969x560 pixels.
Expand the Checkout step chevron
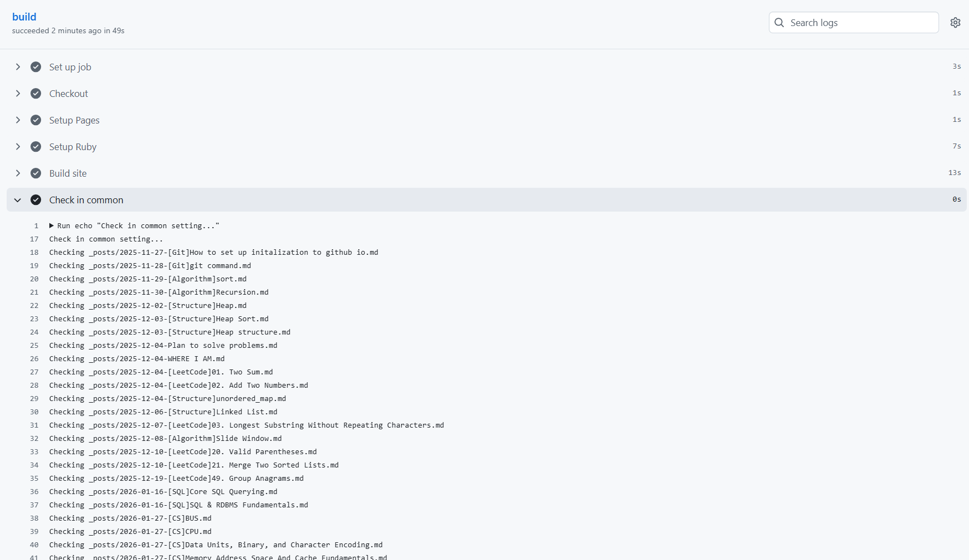(x=18, y=94)
